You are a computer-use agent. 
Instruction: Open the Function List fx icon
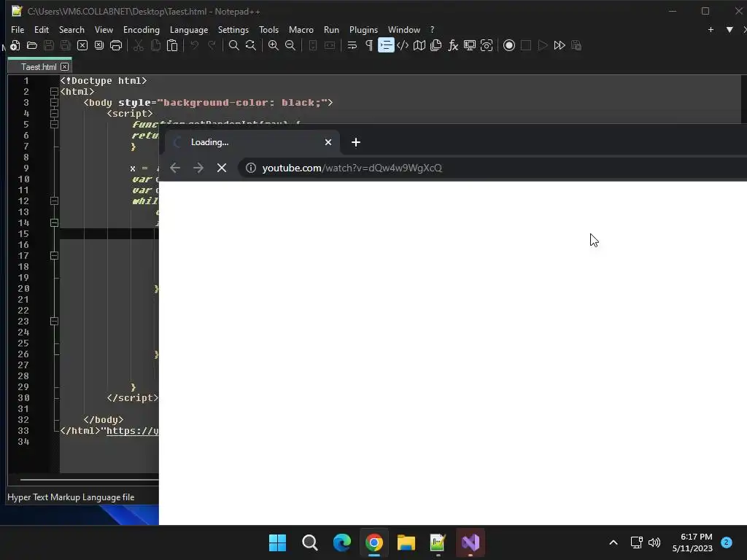[x=453, y=45]
